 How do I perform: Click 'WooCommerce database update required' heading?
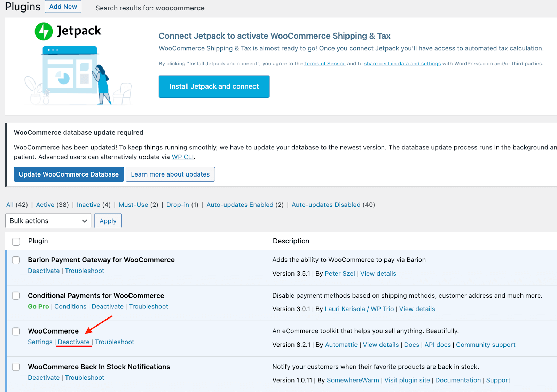pyautogui.click(x=79, y=132)
